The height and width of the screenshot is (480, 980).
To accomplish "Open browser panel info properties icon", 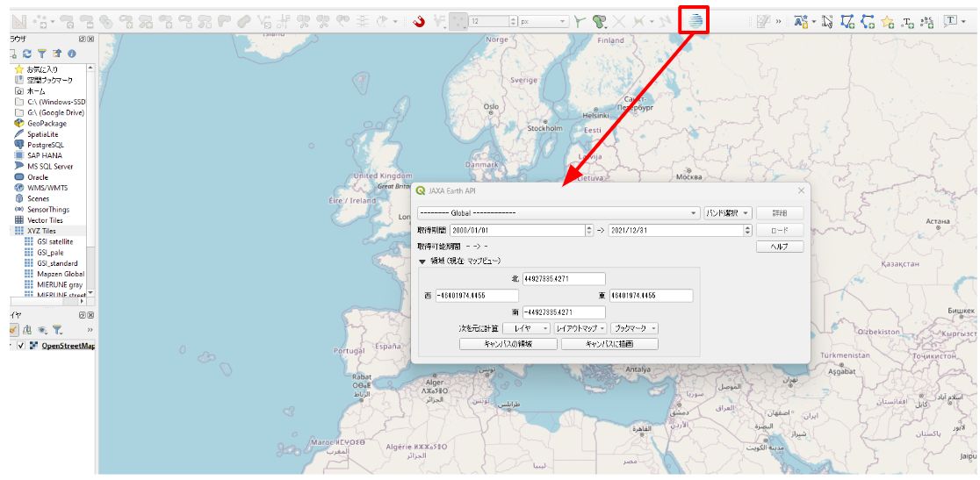I will [x=71, y=54].
